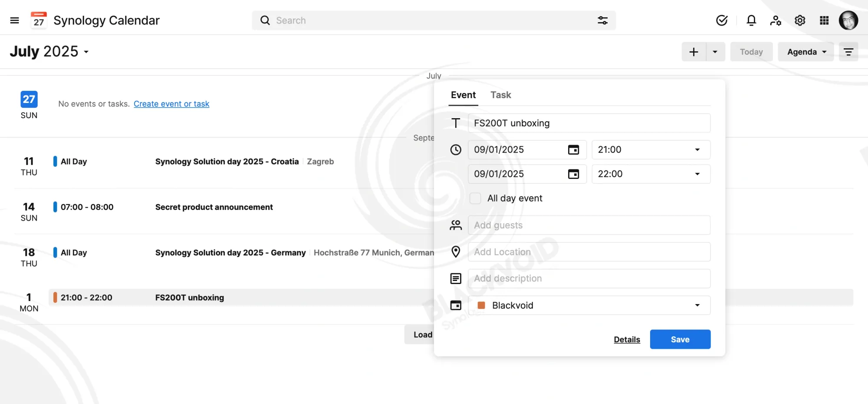868x404 pixels.
Task: Switch to the Task tab
Action: (x=500, y=95)
